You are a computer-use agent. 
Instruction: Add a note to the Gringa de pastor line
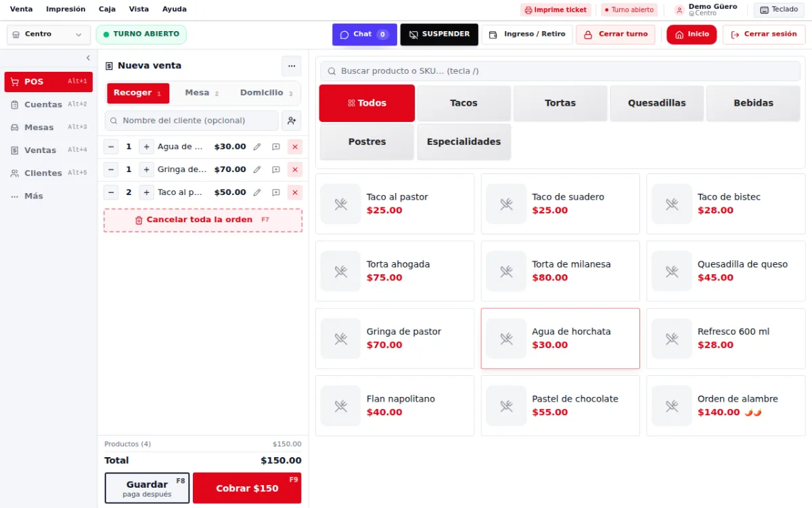point(276,169)
